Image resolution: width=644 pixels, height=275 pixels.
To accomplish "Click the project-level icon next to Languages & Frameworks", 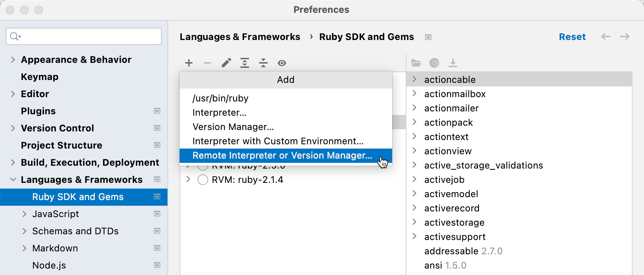I will pos(157,180).
